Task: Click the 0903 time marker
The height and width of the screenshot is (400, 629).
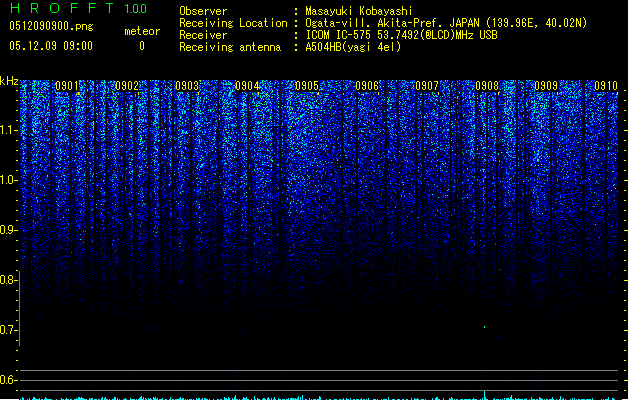Action: 187,86
